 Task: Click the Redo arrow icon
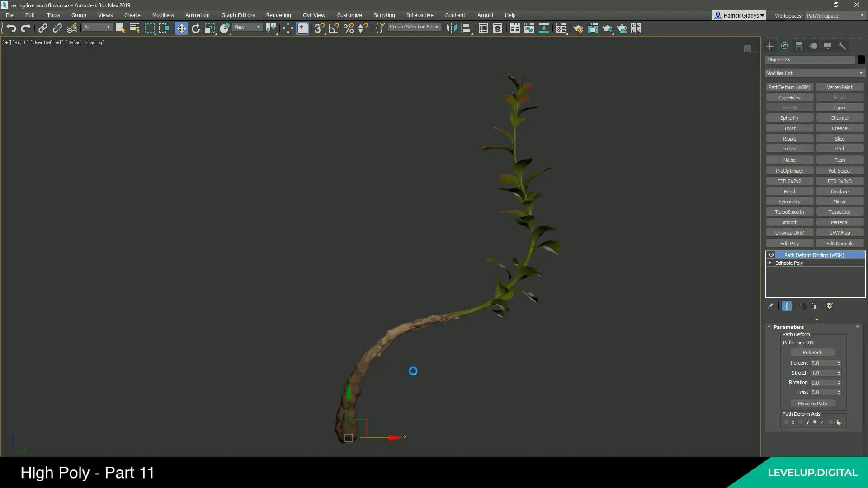pos(26,28)
